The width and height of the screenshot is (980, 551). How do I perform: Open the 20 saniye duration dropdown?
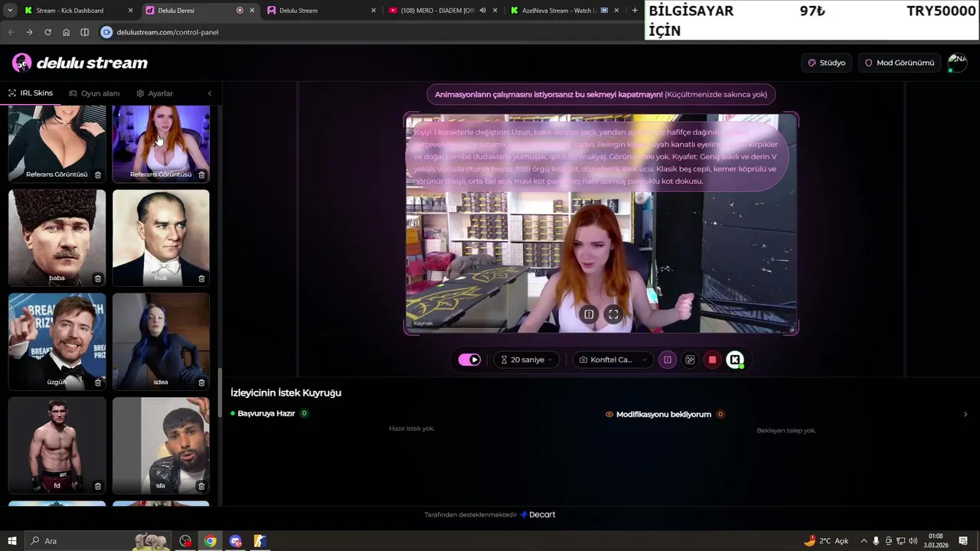coord(527,360)
